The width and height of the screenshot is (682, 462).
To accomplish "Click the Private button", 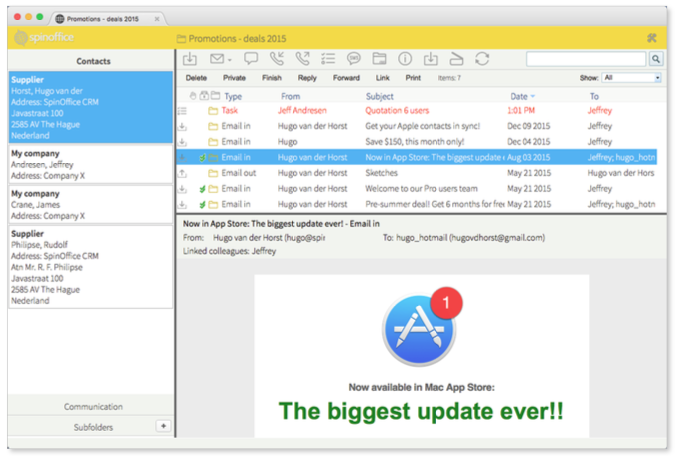I will (x=234, y=78).
